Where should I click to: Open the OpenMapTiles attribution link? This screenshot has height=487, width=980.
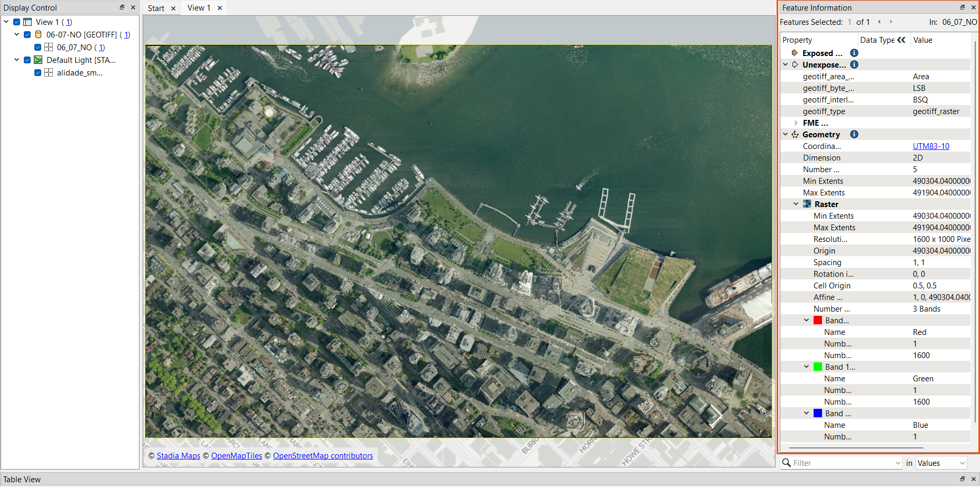point(237,456)
